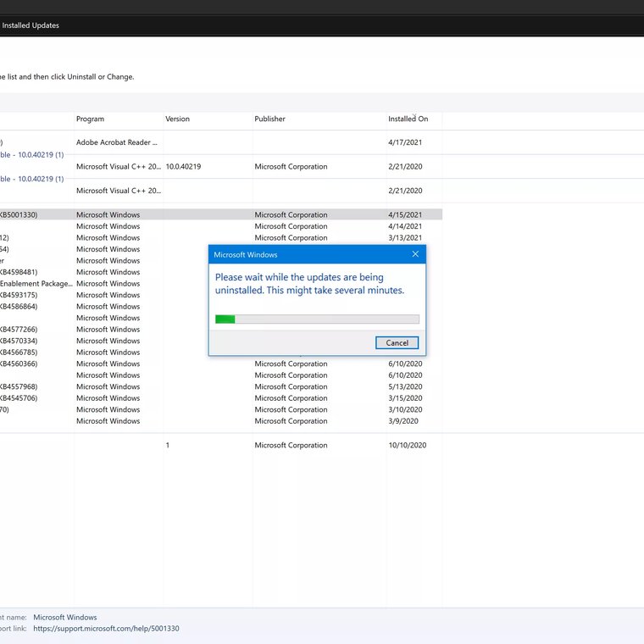Click the 4/14/2021 installed date
Viewport: 644px width, 644px height.
coord(405,226)
